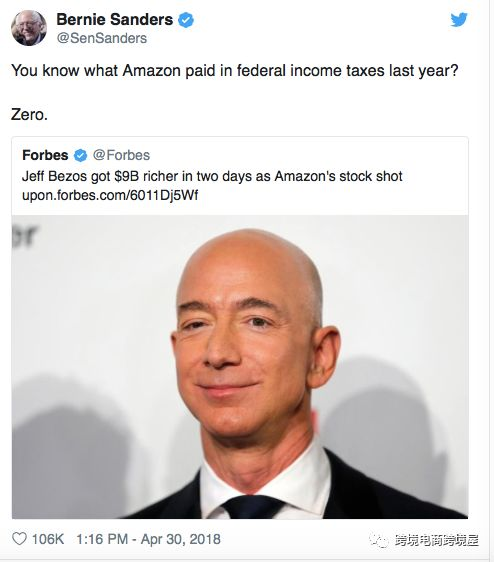Open the Jeff Bezos photo

pyautogui.click(x=240, y=367)
